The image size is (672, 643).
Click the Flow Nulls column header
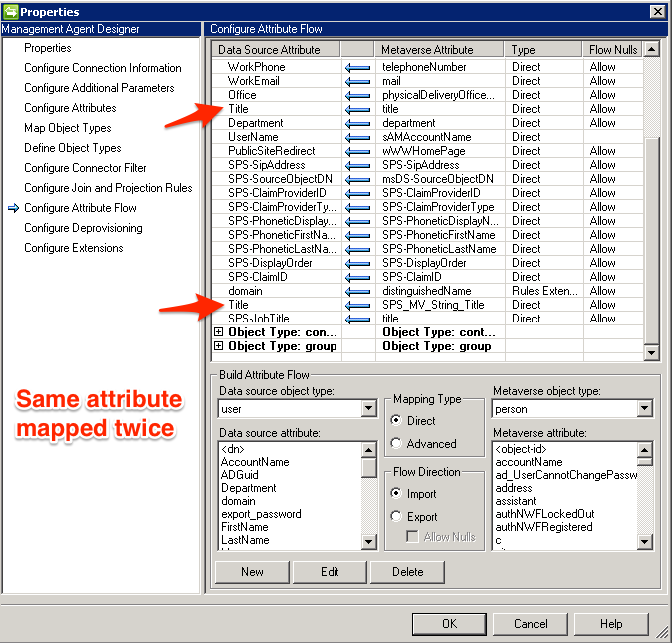(613, 50)
